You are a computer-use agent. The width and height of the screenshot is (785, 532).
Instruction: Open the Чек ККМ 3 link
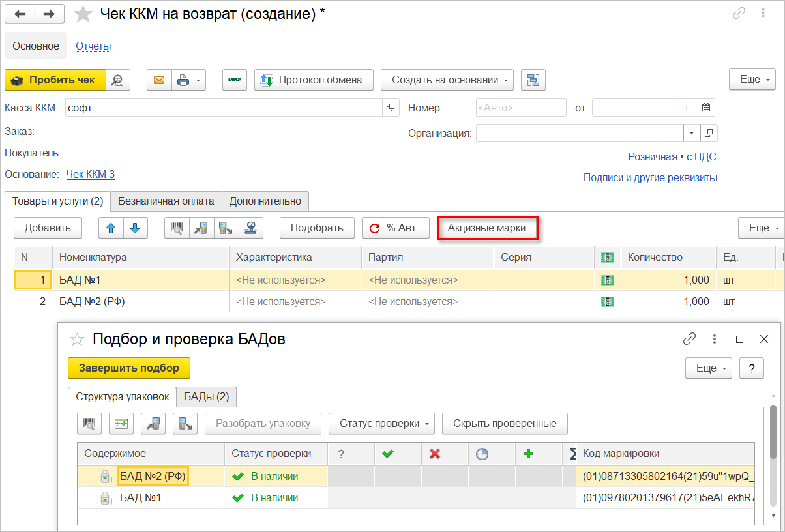(x=91, y=174)
